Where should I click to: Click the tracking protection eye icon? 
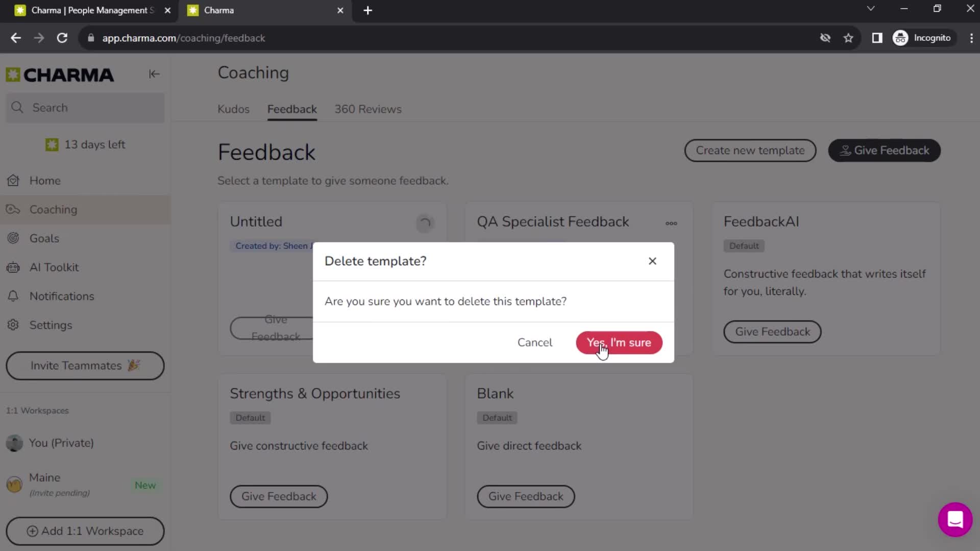[x=825, y=38]
